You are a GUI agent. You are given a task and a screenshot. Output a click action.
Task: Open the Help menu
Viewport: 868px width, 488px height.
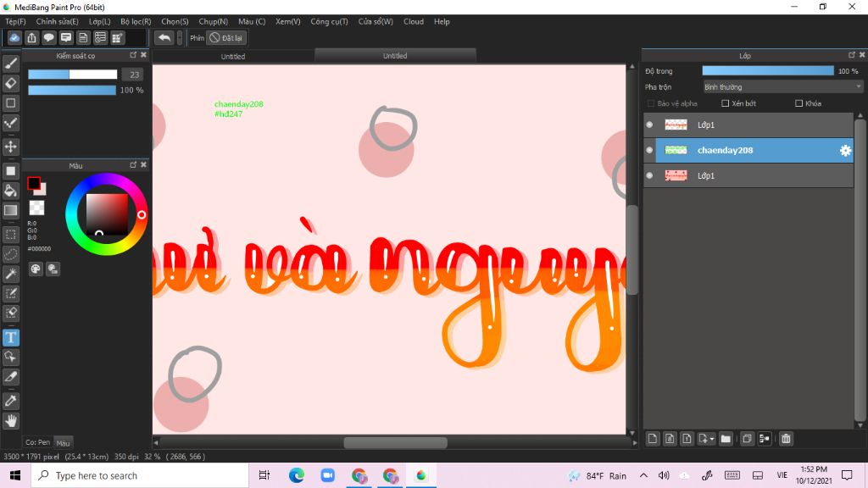click(442, 21)
